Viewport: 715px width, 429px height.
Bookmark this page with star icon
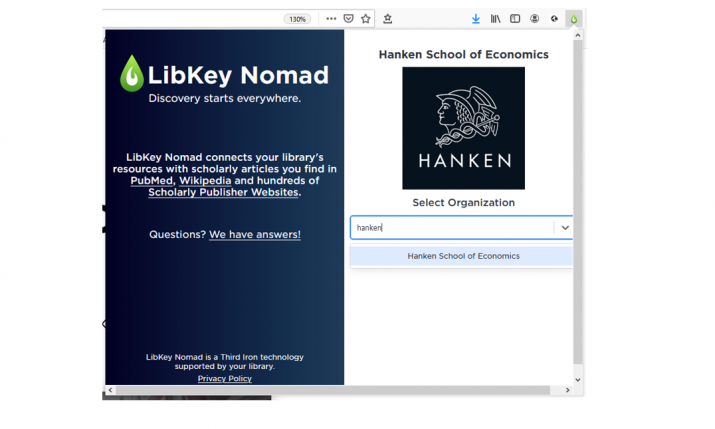[365, 18]
